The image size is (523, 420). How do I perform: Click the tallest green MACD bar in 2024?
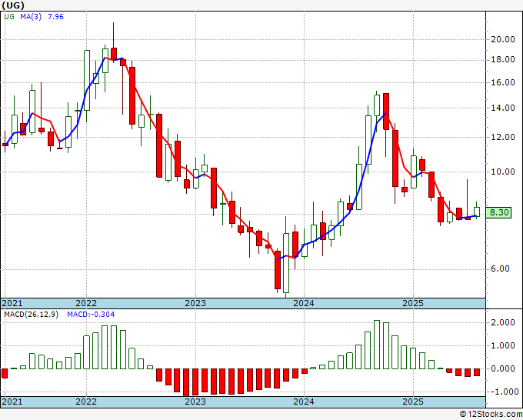click(x=377, y=345)
